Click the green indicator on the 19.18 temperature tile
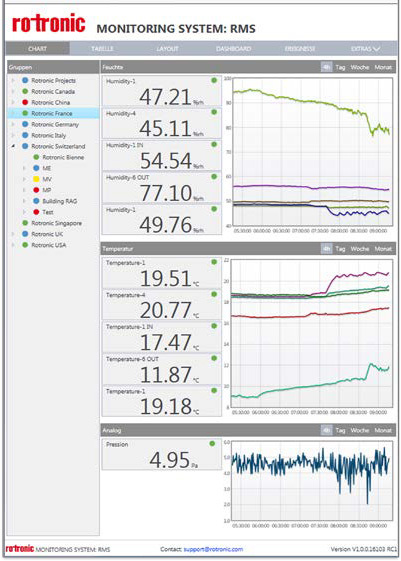Viewport: 401px width, 561px height. [x=214, y=391]
